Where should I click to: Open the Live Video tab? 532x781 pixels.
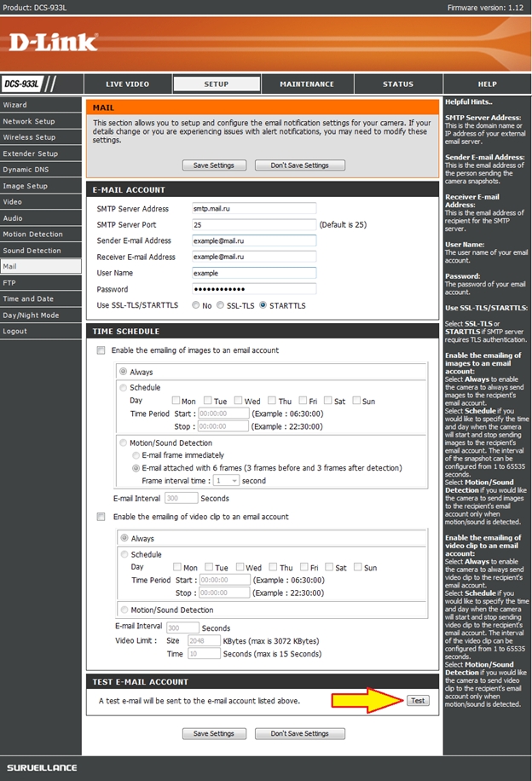pos(127,84)
